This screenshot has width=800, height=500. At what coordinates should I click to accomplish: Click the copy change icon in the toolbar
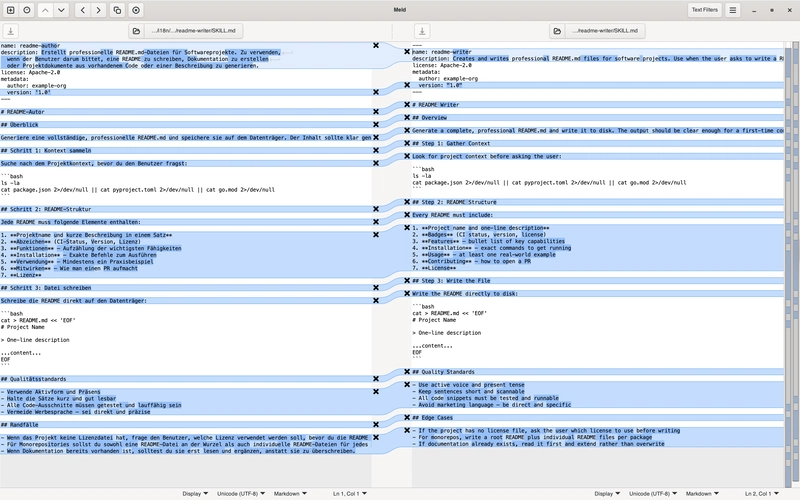tap(117, 10)
